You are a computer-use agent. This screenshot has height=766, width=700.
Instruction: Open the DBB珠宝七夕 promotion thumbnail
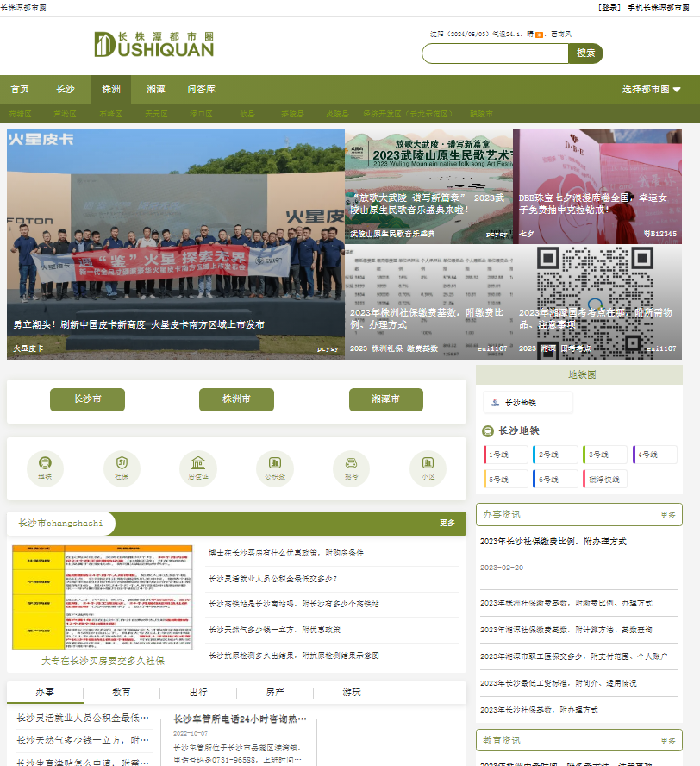pos(597,186)
